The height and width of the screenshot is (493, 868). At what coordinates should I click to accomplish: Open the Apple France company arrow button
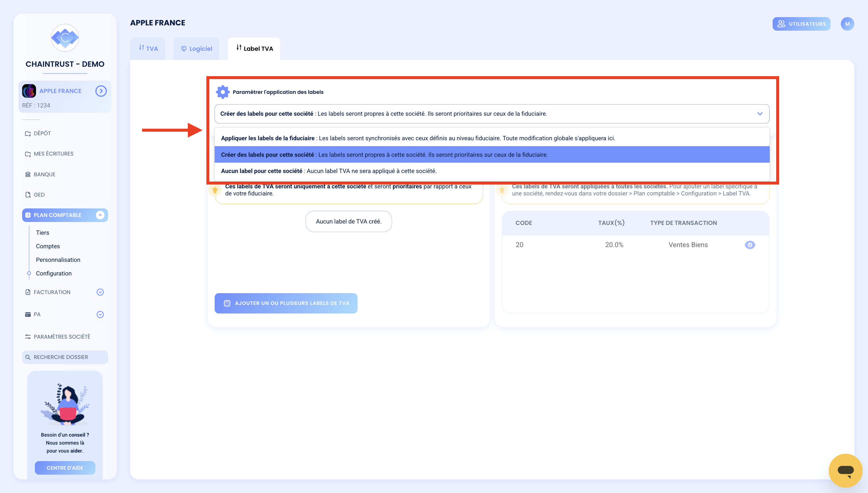[x=101, y=91]
